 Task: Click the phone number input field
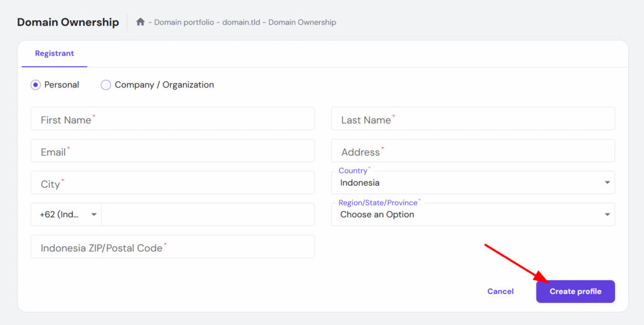[208, 215]
